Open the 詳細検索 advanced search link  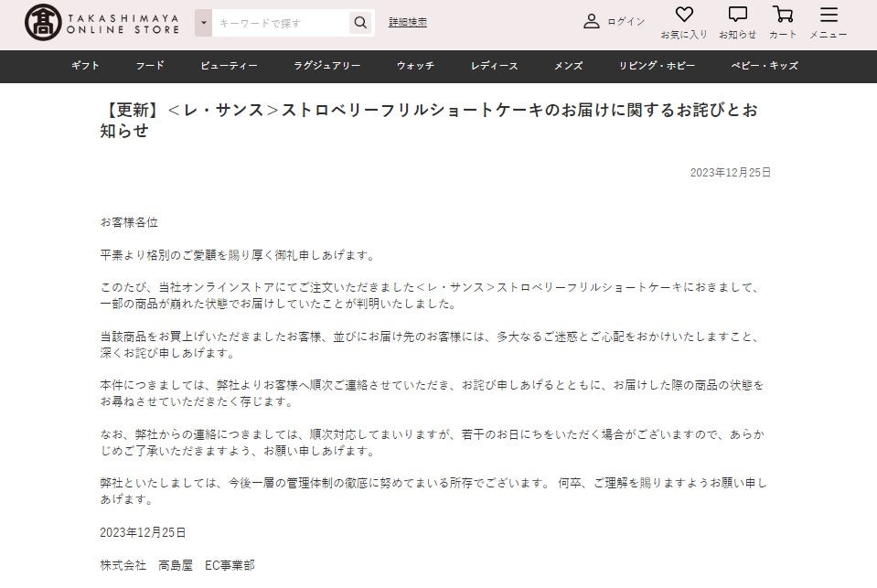pos(407,22)
